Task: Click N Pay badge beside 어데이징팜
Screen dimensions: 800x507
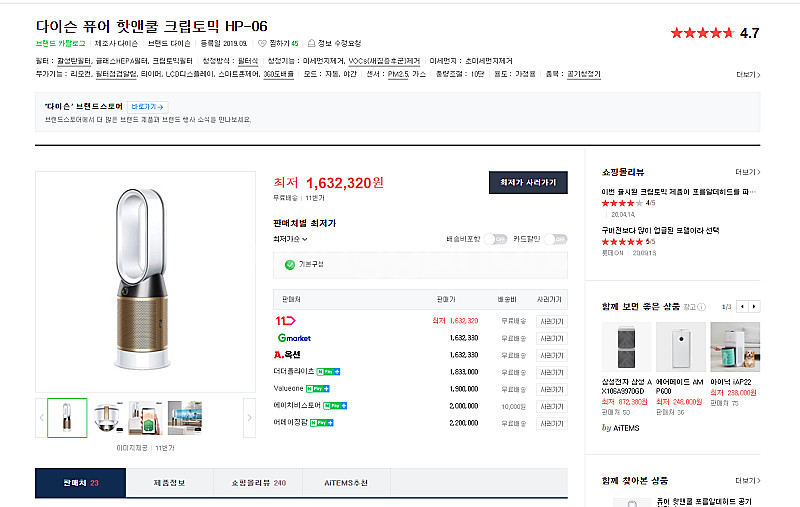Action: pyautogui.click(x=321, y=423)
